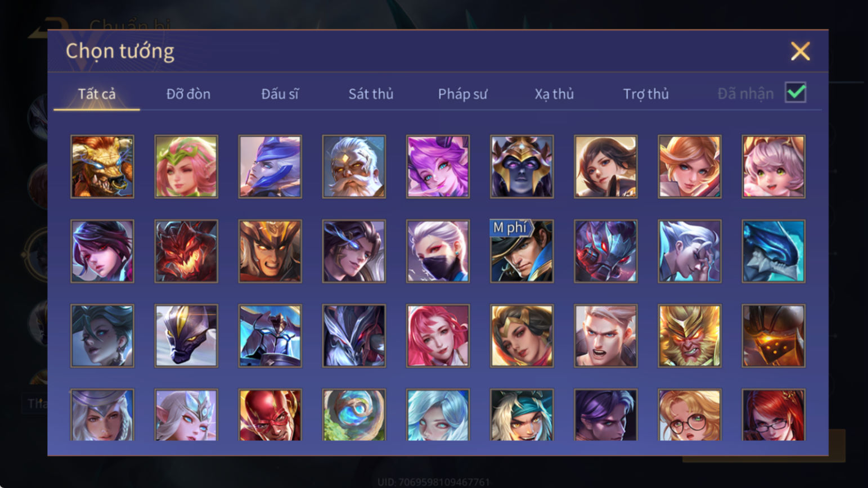Toggle the Đã nhận checkbox
868x488 pixels.
[795, 93]
